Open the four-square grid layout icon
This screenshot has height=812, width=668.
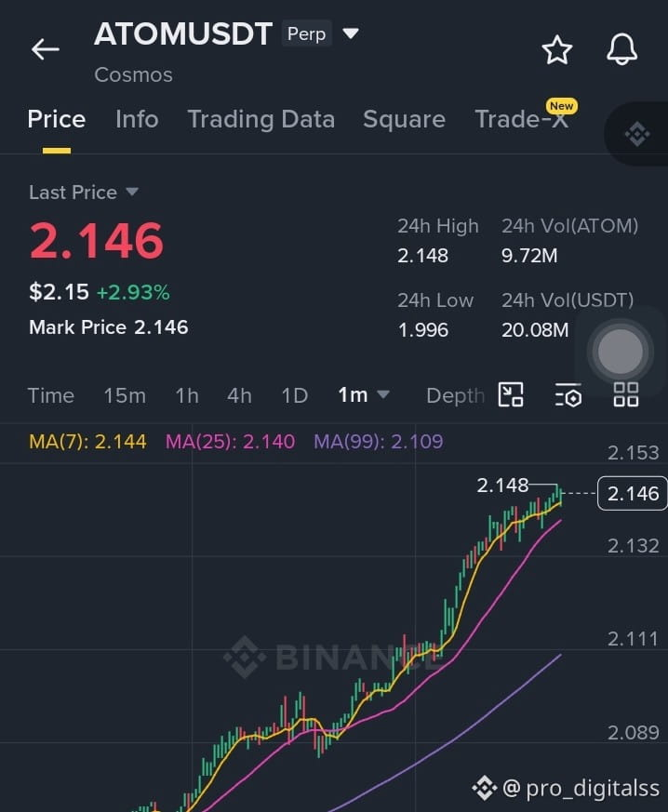[625, 394]
